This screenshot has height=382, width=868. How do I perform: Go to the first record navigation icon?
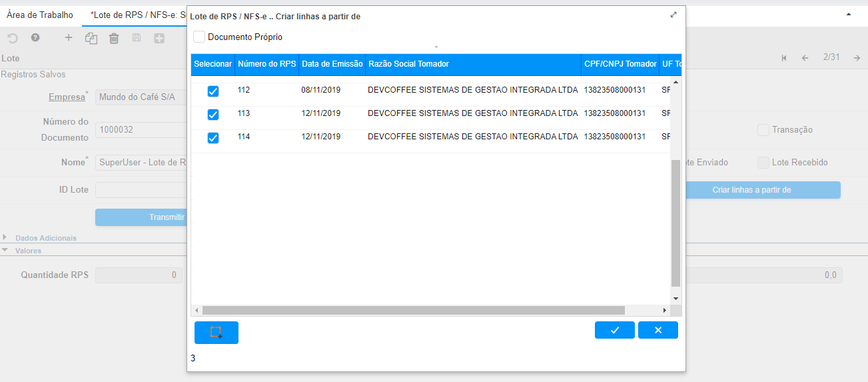coord(784,58)
